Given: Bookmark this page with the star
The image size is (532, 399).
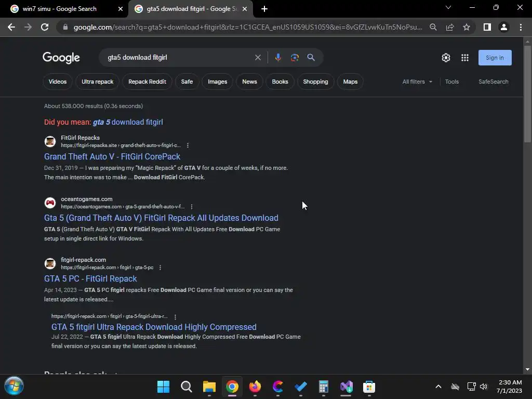Looking at the screenshot, I should tap(467, 27).
